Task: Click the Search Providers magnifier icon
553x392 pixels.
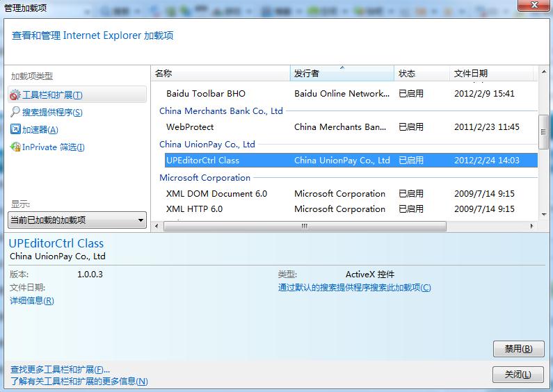Action: (15, 112)
